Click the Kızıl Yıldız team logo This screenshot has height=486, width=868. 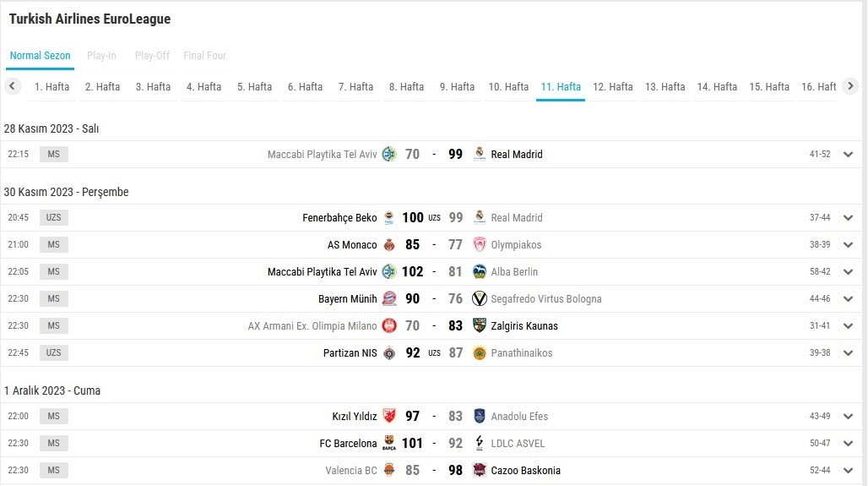pos(389,416)
